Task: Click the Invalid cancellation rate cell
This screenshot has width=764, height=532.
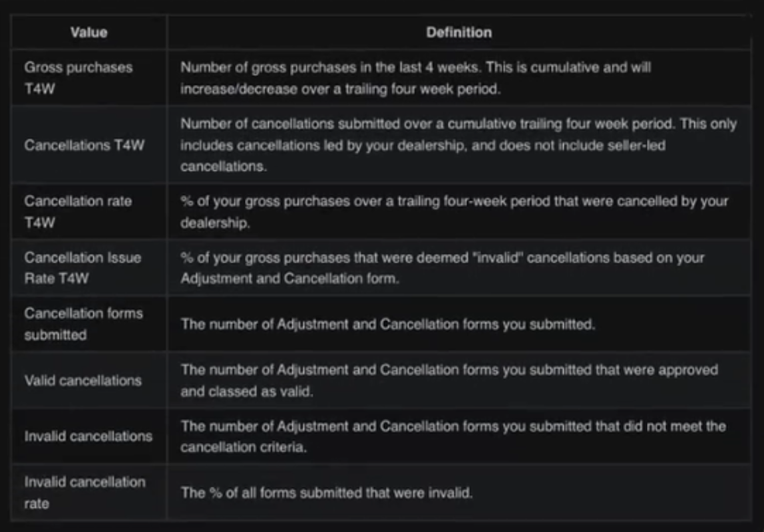Action: [85, 492]
